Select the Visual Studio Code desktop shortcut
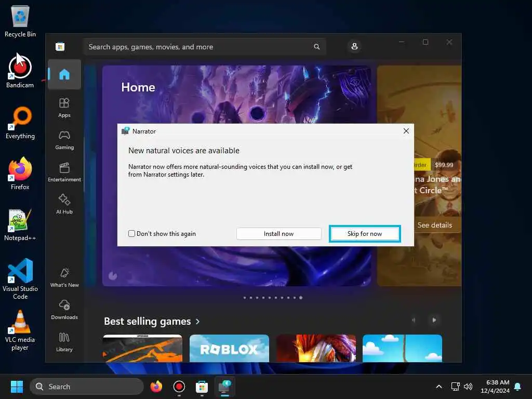 point(20,279)
